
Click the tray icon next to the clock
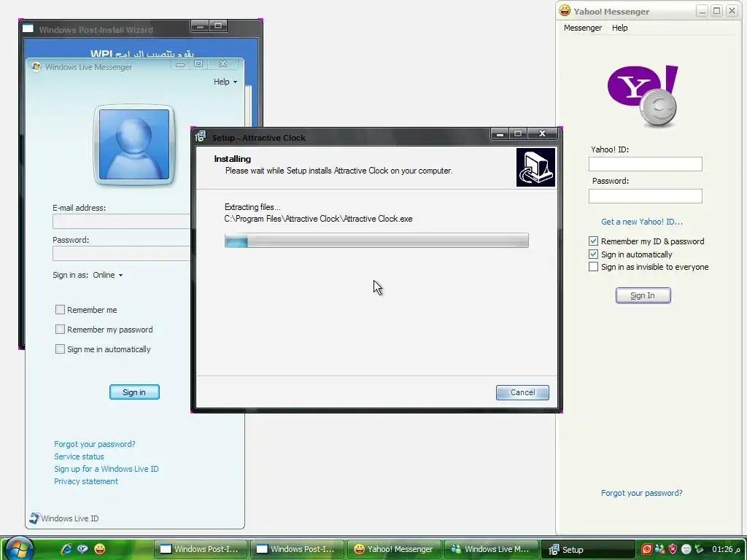tap(699, 549)
